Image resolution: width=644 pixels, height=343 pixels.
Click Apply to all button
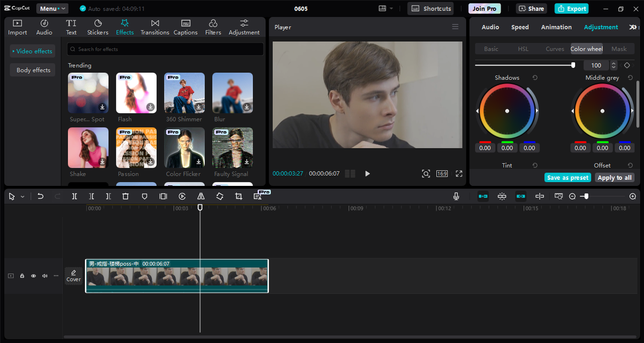click(x=614, y=177)
